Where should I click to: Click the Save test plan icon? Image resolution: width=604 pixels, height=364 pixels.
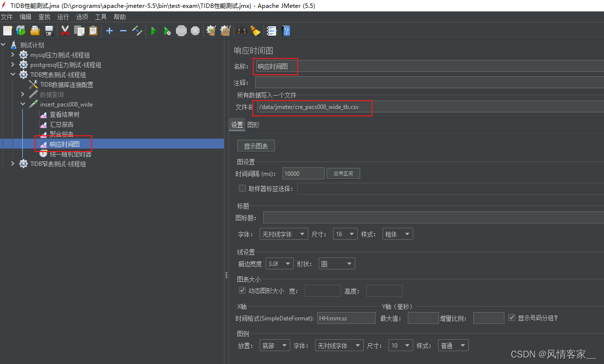click(x=49, y=31)
